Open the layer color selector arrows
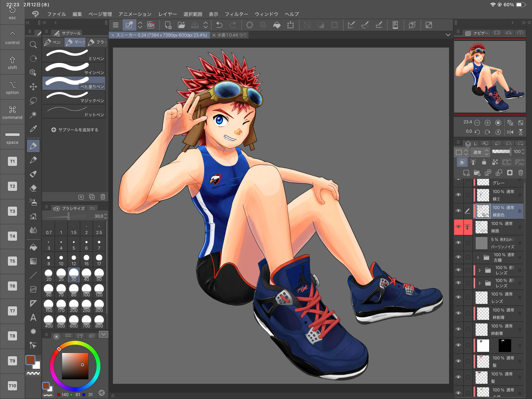532x399 pixels. pos(466,152)
